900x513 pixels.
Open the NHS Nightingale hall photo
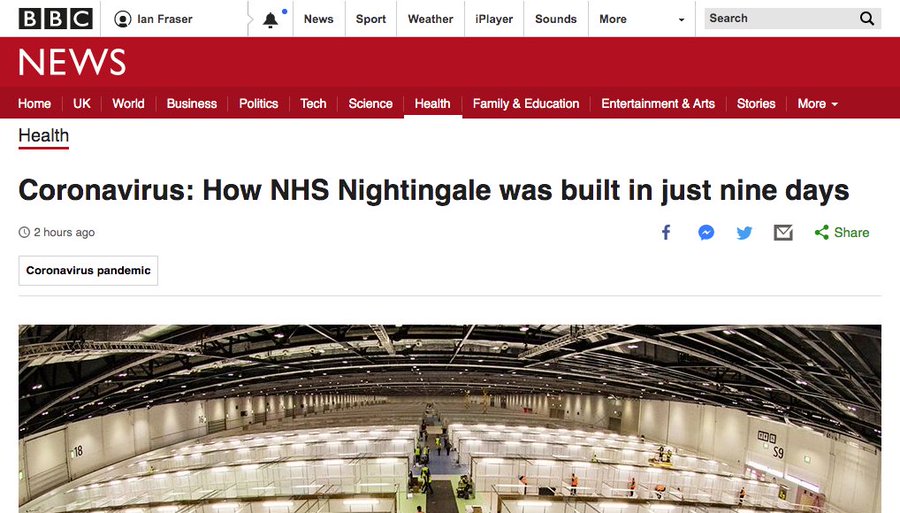450,419
